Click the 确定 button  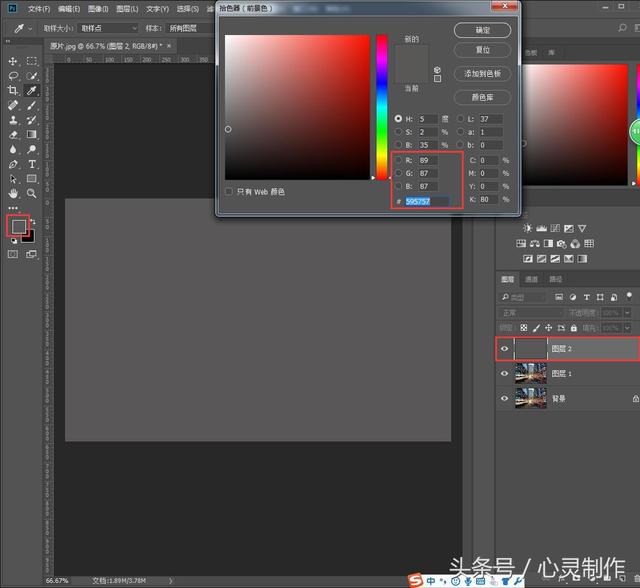click(483, 31)
